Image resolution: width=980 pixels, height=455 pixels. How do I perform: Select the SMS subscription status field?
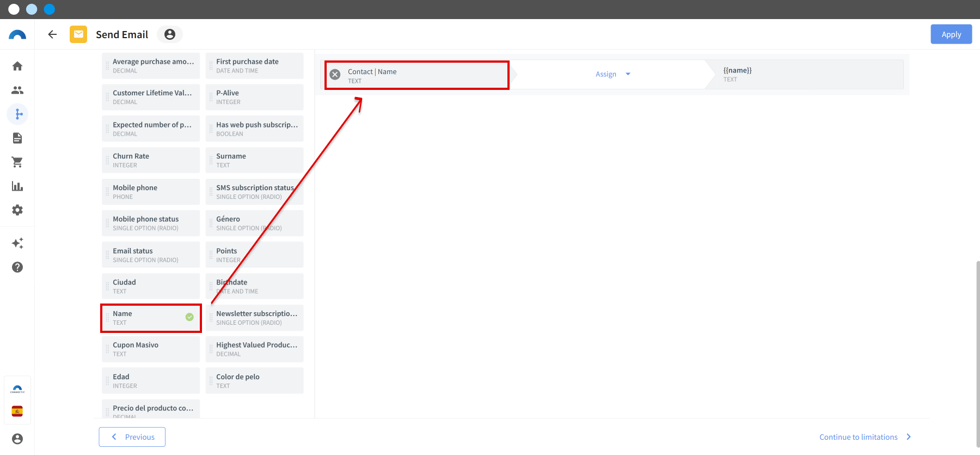254,192
